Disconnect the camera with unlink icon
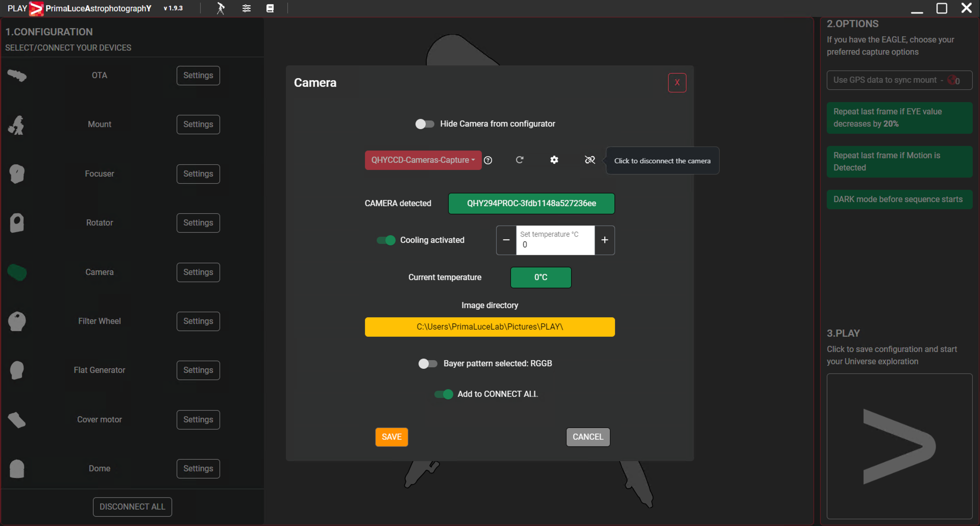 (590, 160)
